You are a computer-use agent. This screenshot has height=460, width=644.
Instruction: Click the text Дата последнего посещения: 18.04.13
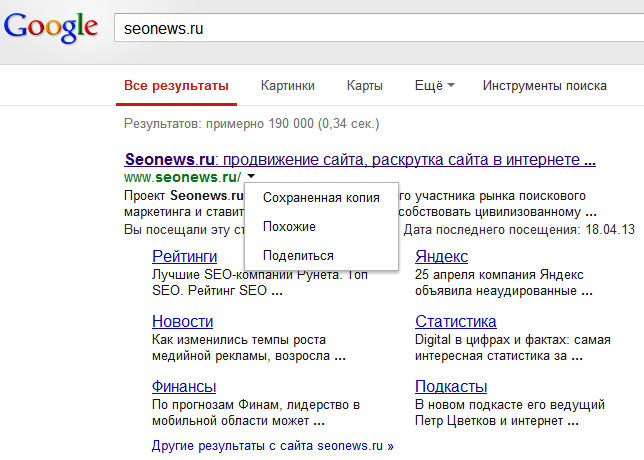point(519,229)
